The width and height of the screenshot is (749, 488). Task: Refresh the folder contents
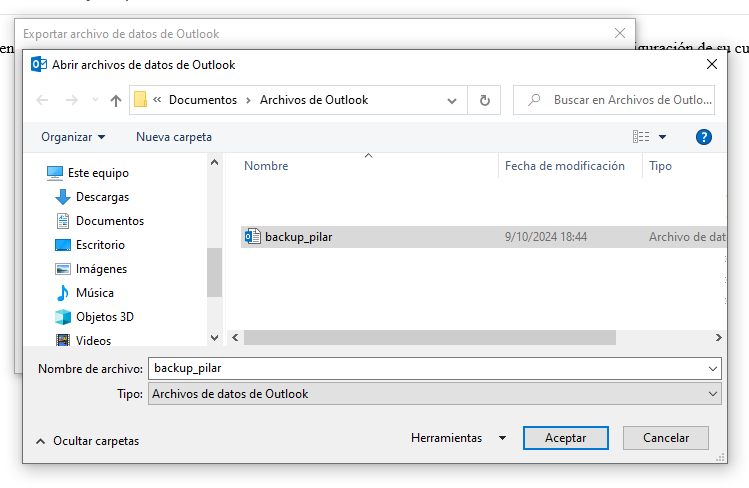(x=484, y=100)
